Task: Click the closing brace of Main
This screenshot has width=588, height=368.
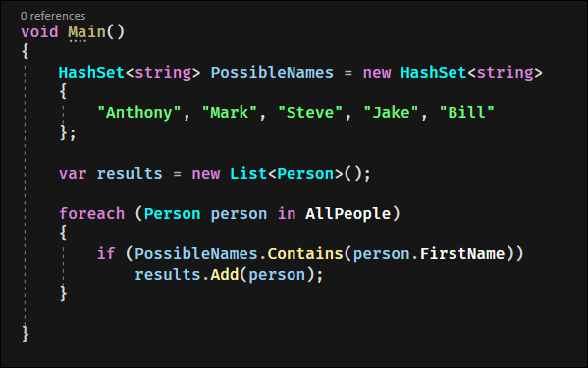Action: pos(26,333)
